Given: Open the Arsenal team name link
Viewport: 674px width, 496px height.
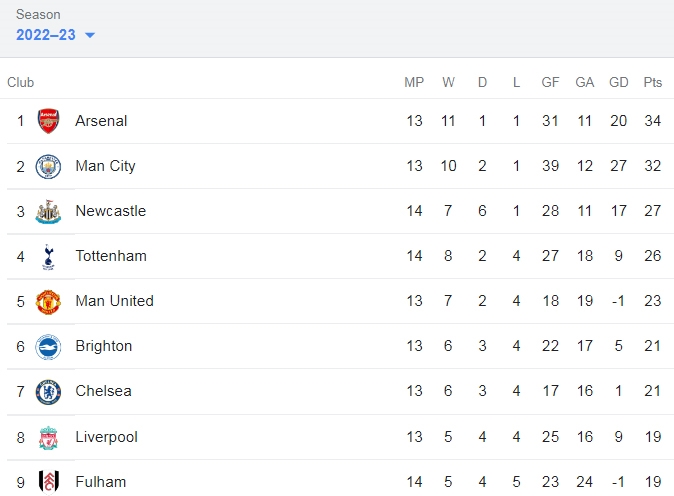Looking at the screenshot, I should pos(101,121).
